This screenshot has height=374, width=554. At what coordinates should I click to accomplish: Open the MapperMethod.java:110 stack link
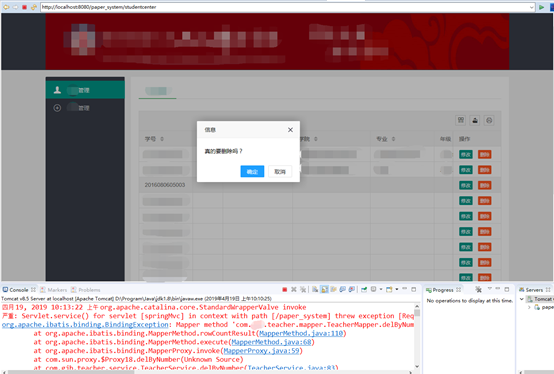[301, 333]
